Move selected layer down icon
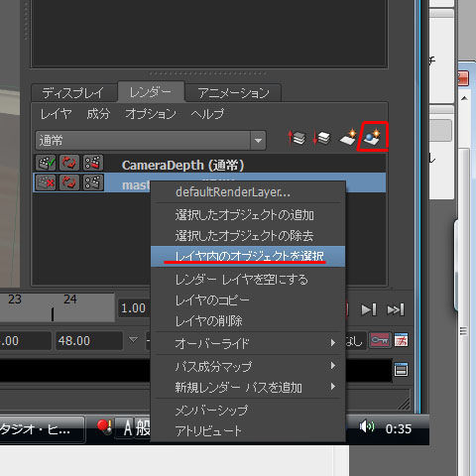Image resolution: width=476 pixels, height=476 pixels. [x=321, y=138]
